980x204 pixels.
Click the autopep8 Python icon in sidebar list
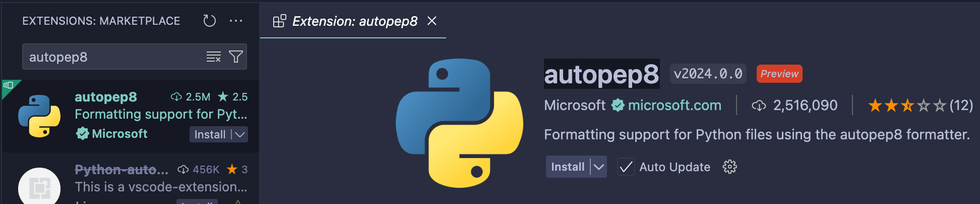[x=39, y=116]
